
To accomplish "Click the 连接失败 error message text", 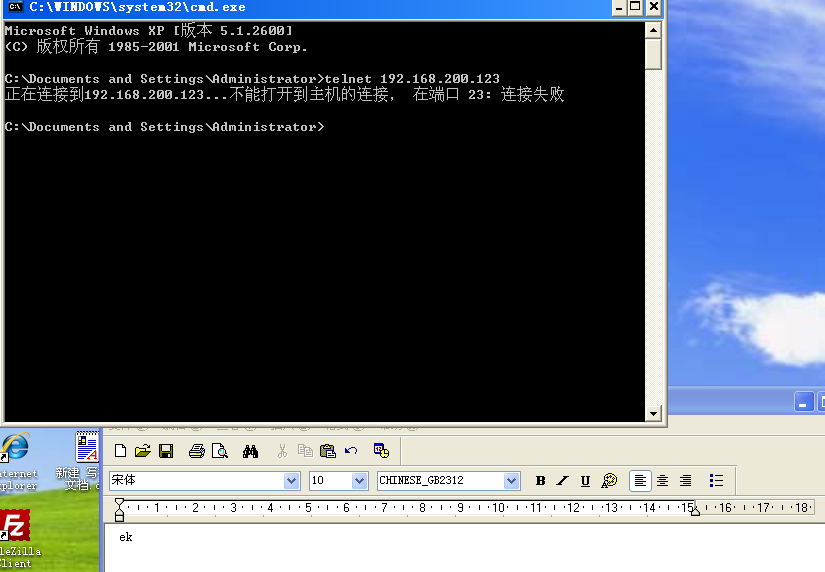I will pos(532,94).
